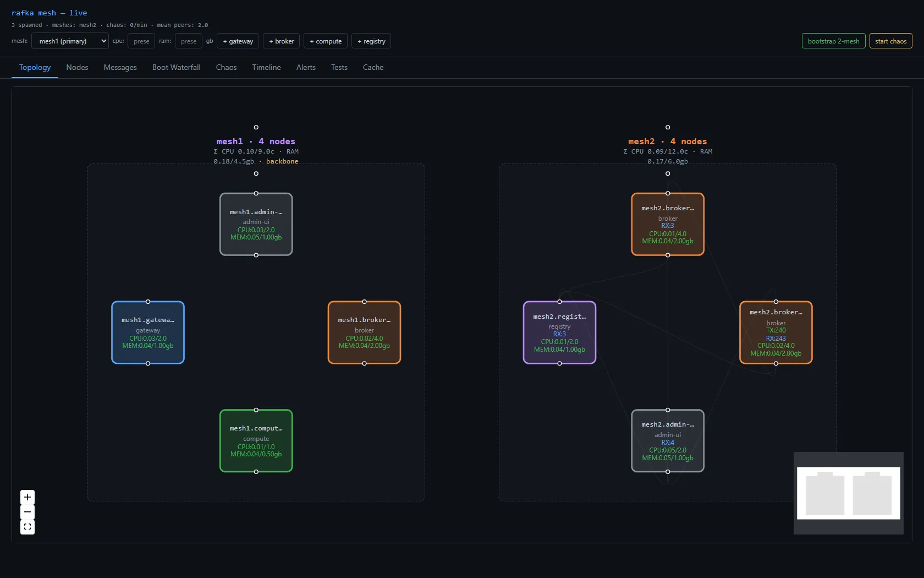
Task: Fit the topology view to screen
Action: 28,527
